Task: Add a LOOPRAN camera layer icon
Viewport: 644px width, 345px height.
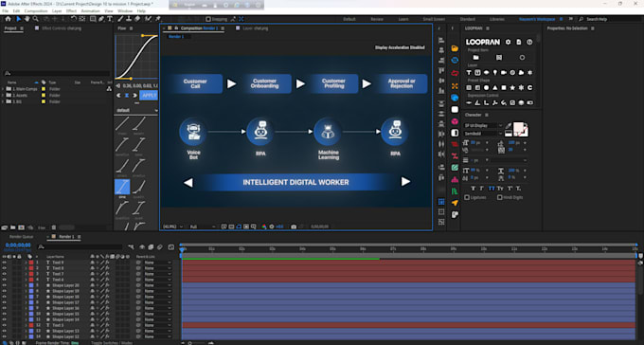Action: tap(504, 72)
